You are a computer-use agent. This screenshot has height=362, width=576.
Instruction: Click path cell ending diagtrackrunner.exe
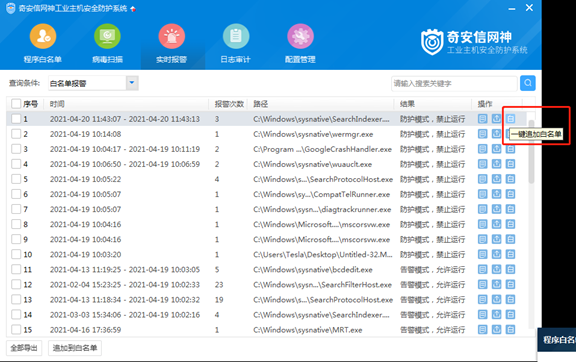click(x=322, y=209)
